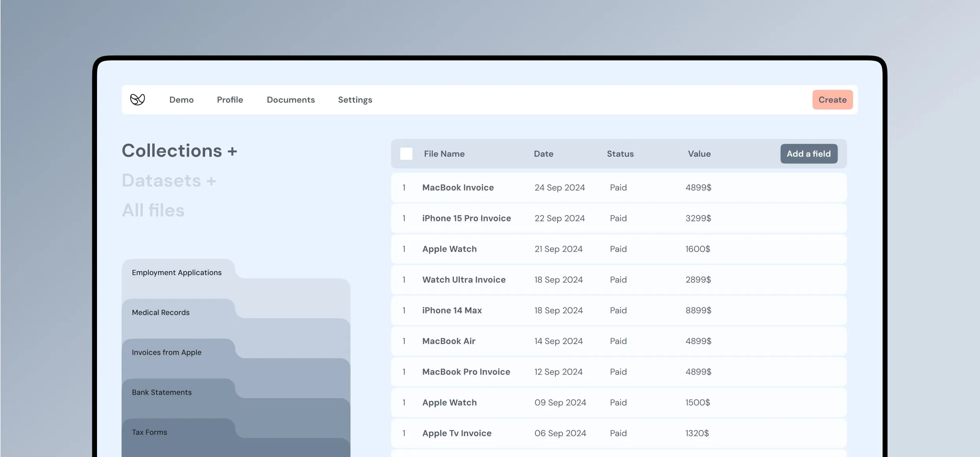Open Apple Watch dated 21 Sep 2024
980x457 pixels.
coord(449,249)
